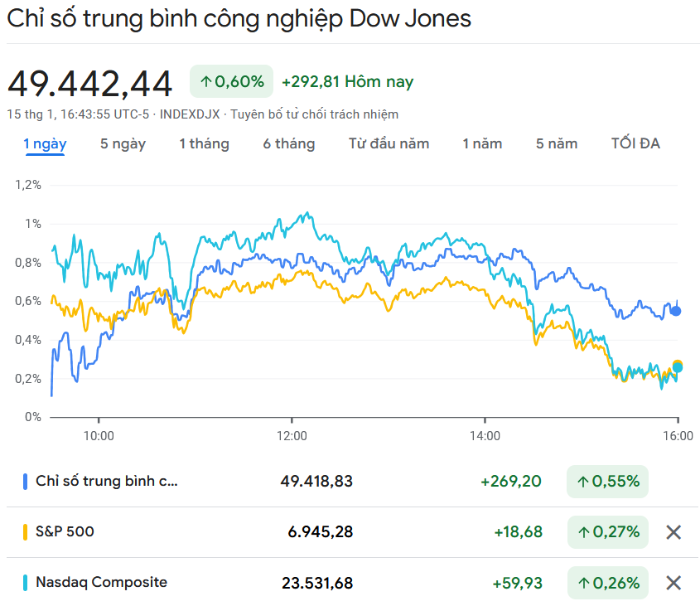Remove S&P 500 comparison with X icon

click(x=673, y=532)
